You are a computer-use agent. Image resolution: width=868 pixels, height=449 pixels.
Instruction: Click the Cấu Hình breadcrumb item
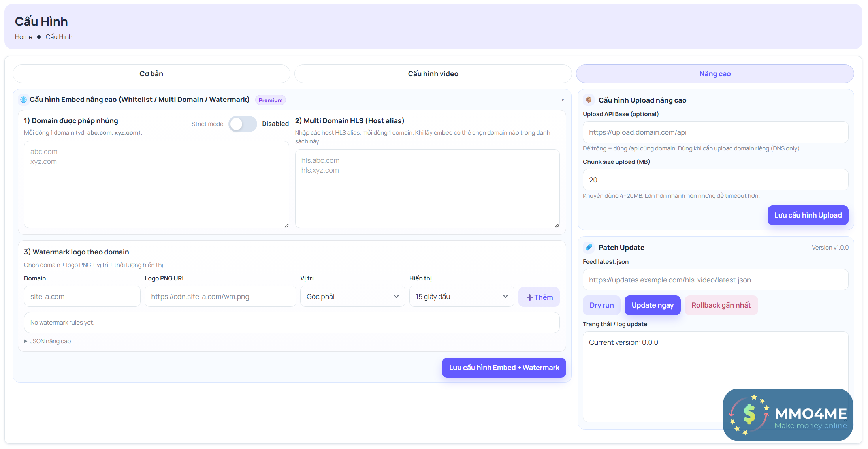pyautogui.click(x=59, y=37)
